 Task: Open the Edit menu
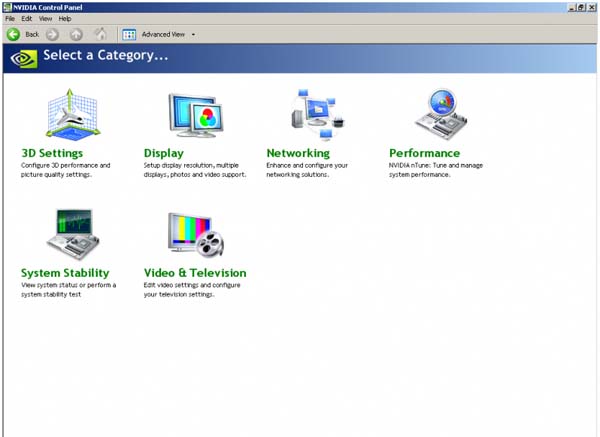(x=26, y=19)
